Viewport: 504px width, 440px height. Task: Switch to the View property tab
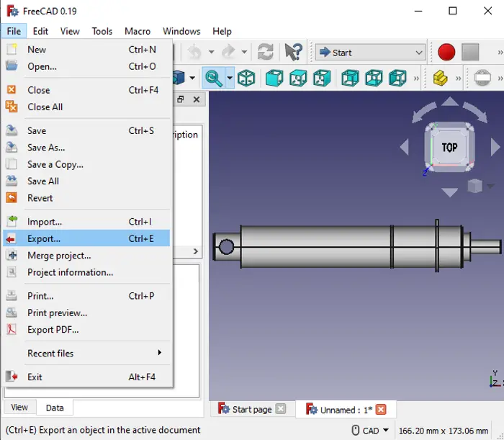pyautogui.click(x=19, y=407)
